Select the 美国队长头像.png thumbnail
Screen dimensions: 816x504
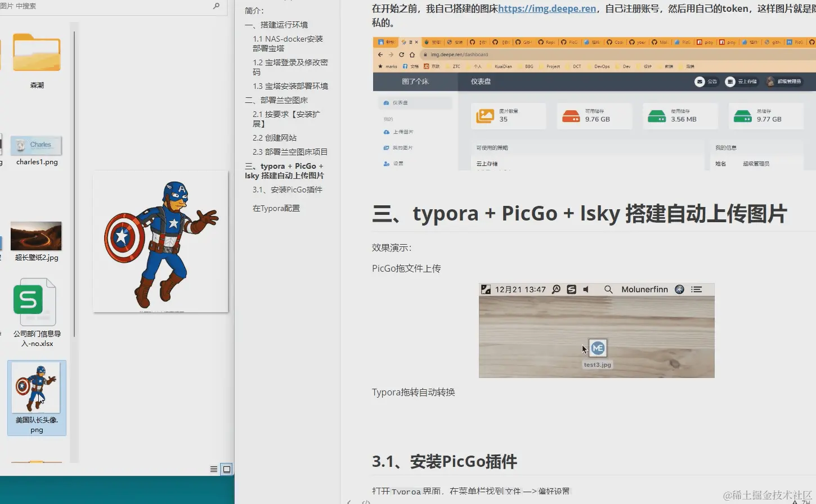click(x=36, y=386)
